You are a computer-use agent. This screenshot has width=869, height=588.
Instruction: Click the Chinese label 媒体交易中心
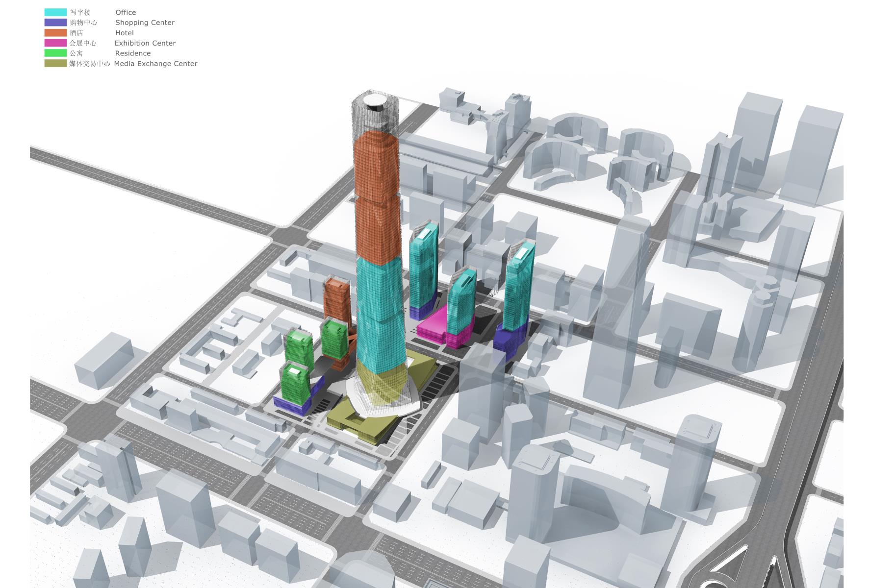(x=90, y=64)
